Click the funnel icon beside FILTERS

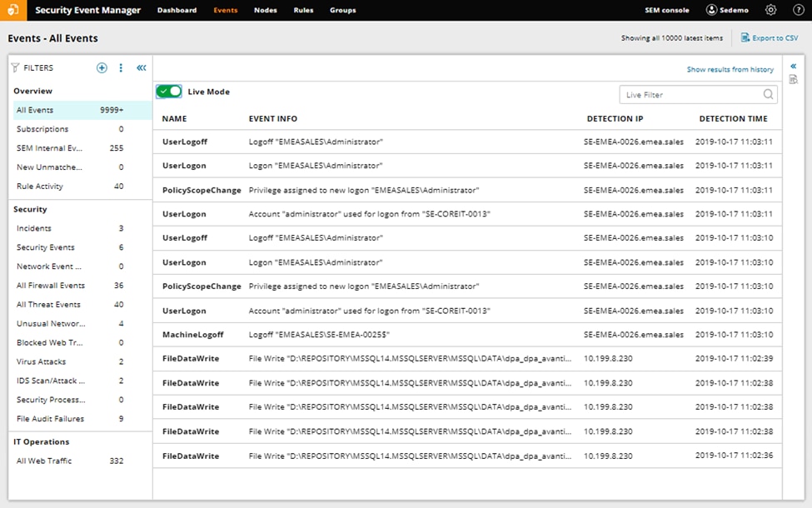[x=15, y=67]
